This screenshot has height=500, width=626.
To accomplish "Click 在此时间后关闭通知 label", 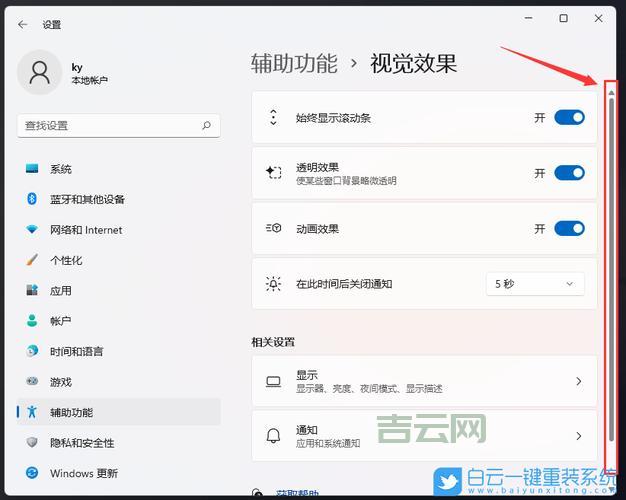I will (x=344, y=284).
